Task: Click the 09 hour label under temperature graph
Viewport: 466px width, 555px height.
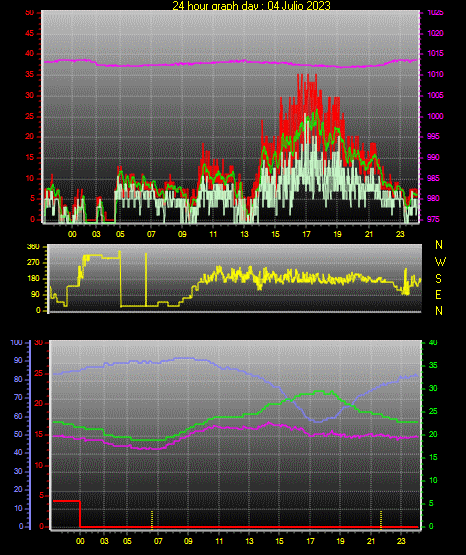Action: 188,541
